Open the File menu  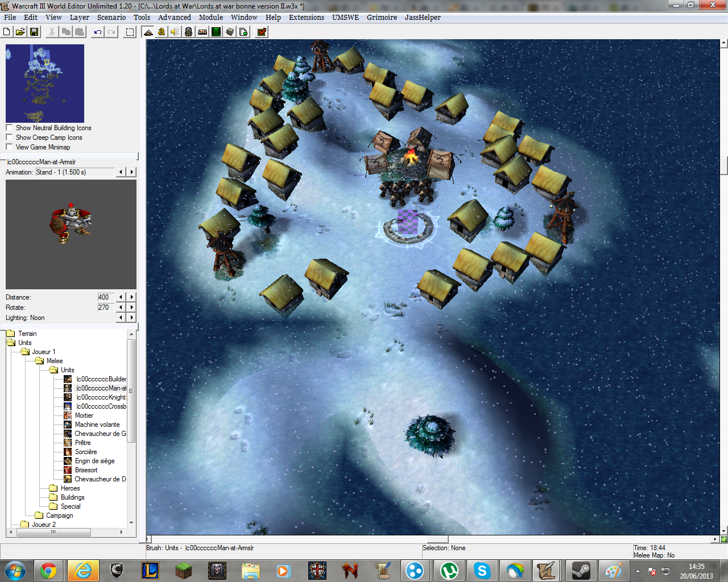(10, 17)
